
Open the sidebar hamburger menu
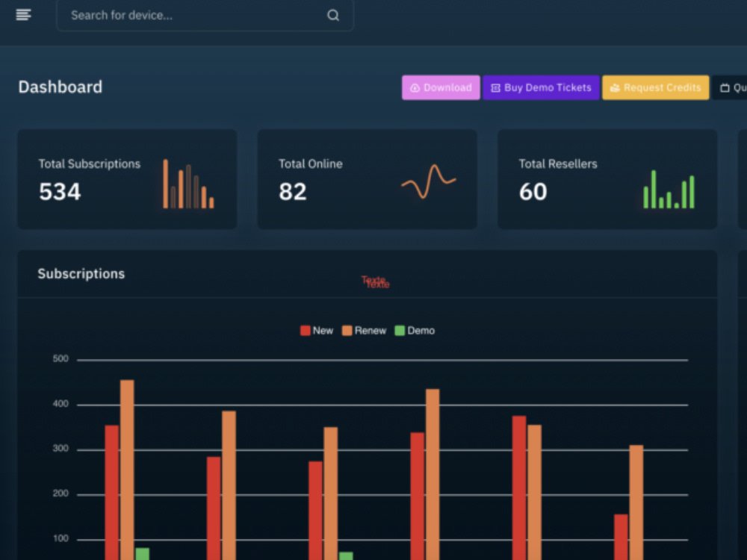(23, 13)
